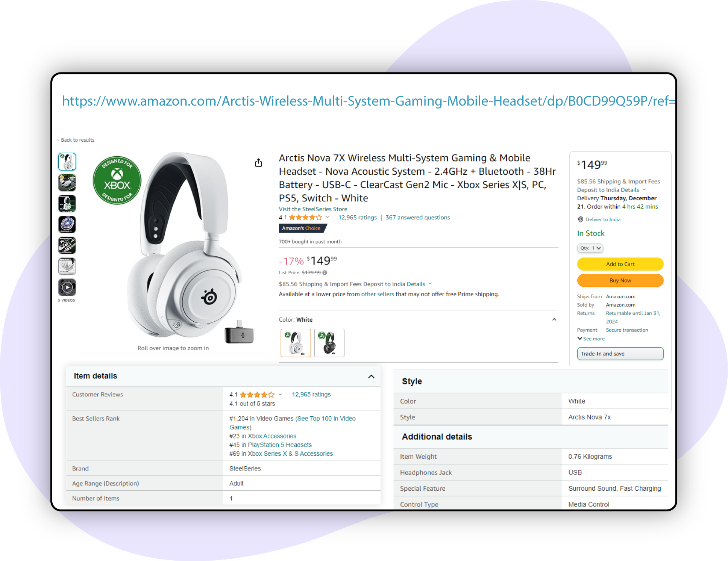Click the secure transaction lock icon
The image size is (728, 561).
[x=605, y=330]
